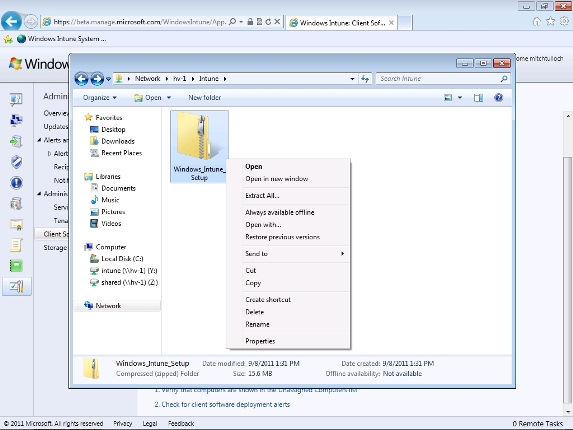The width and height of the screenshot is (573, 430).
Task: Expand the view options dropdown arrow
Action: point(460,98)
